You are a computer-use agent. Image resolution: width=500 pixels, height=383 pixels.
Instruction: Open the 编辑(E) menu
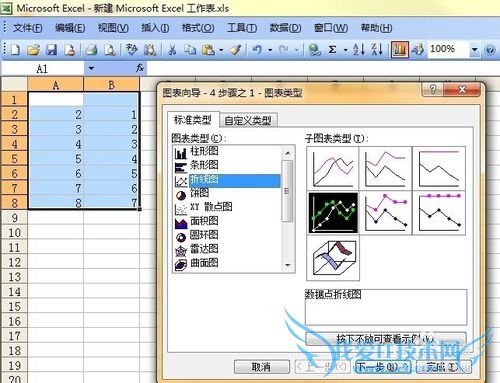point(70,28)
